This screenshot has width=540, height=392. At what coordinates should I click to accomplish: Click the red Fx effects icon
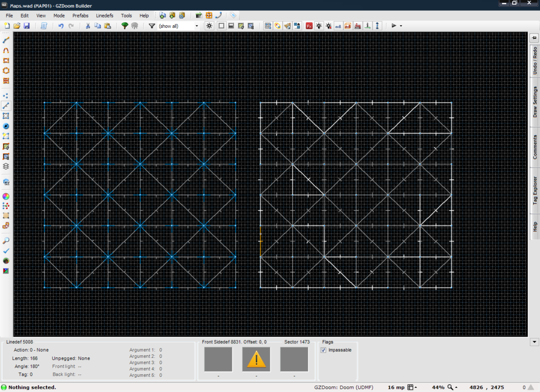click(309, 26)
